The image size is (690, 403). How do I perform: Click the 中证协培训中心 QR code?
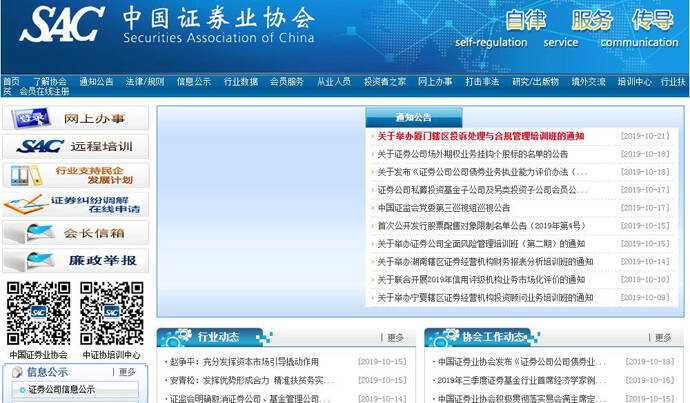(x=112, y=313)
